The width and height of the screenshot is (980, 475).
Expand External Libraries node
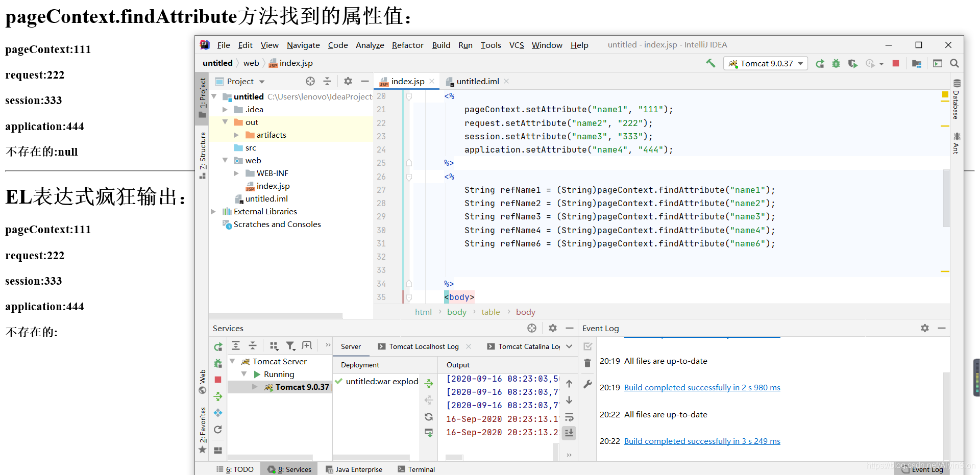tap(214, 212)
